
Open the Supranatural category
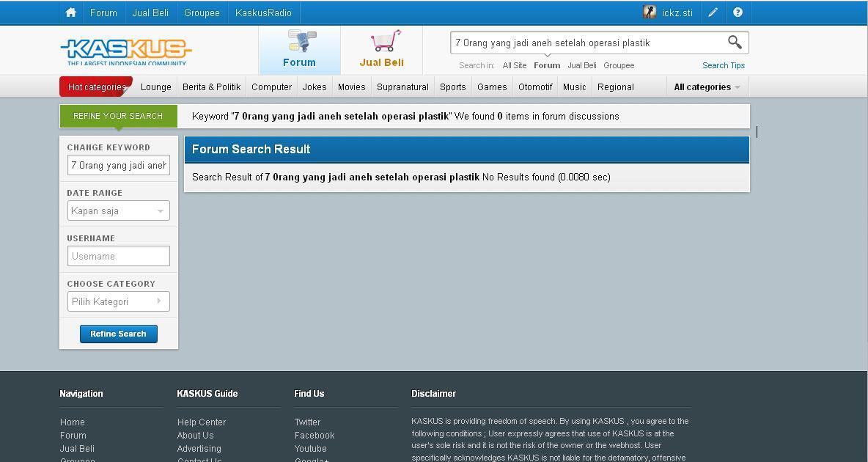coord(402,87)
